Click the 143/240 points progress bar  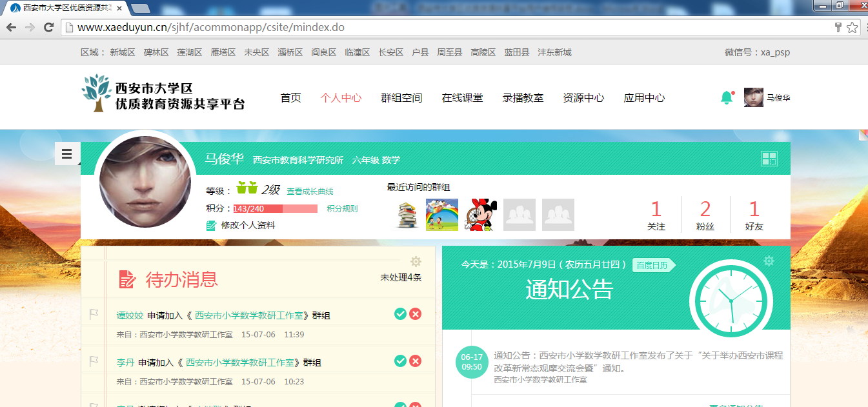(x=276, y=208)
